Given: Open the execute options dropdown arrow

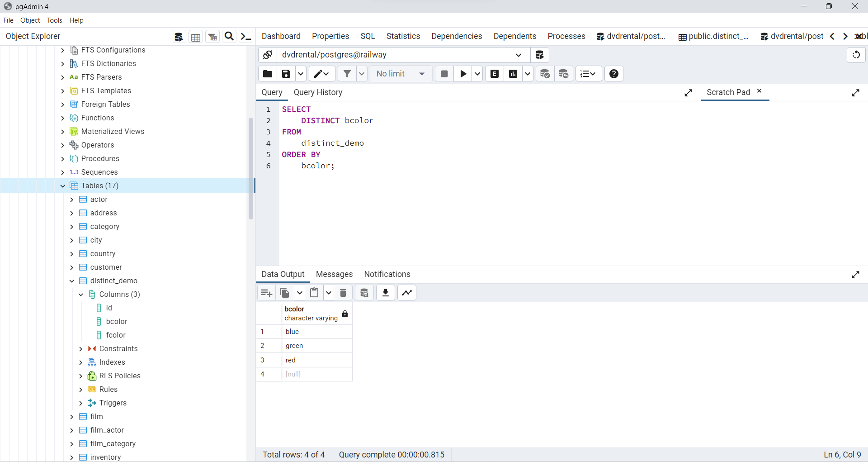Looking at the screenshot, I should point(477,74).
